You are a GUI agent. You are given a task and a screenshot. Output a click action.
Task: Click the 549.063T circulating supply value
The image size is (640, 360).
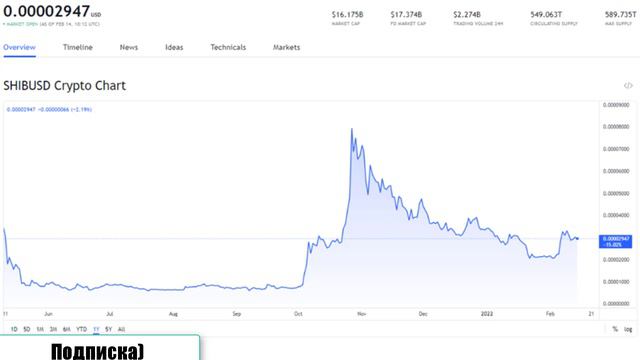pos(546,15)
